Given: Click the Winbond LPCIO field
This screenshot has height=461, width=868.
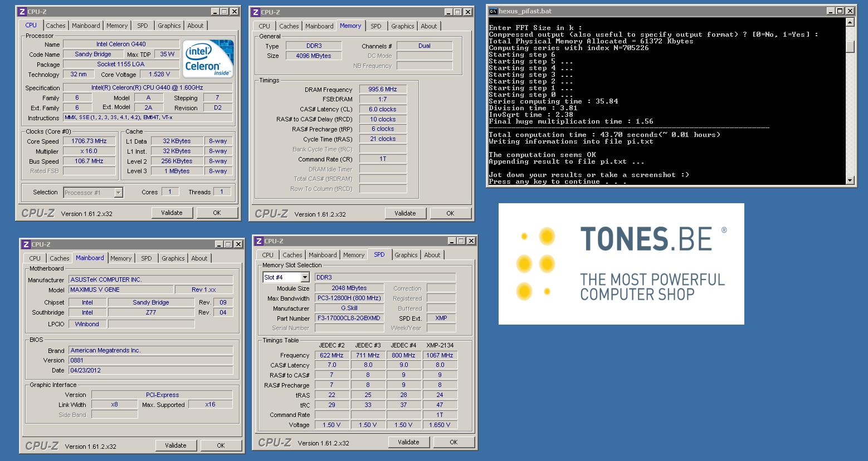Looking at the screenshot, I should [87, 324].
